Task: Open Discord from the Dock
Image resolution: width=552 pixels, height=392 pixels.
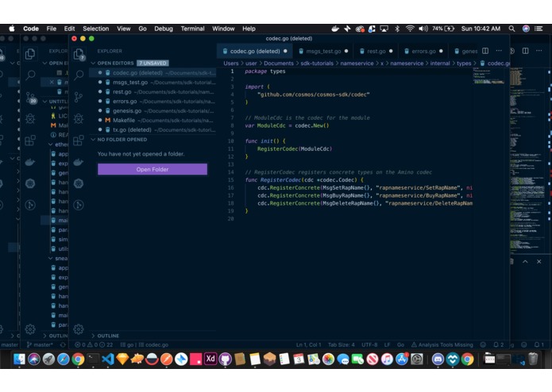Action: (438, 359)
